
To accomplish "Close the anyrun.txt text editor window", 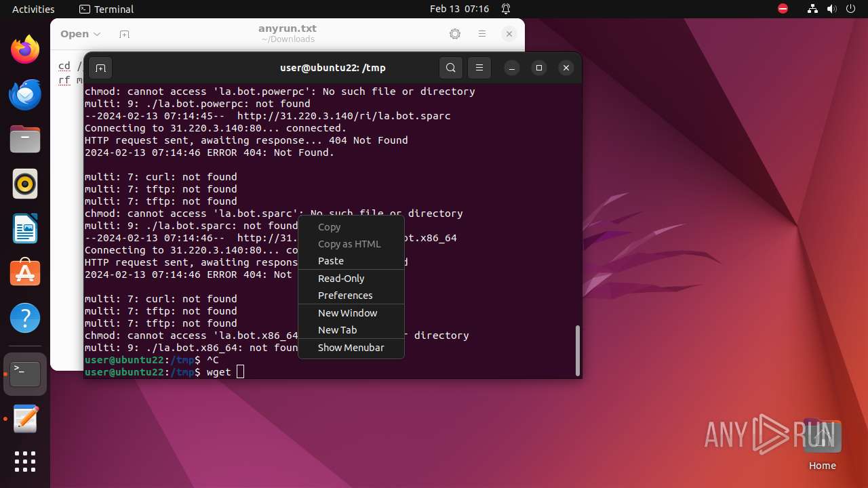I will [509, 34].
